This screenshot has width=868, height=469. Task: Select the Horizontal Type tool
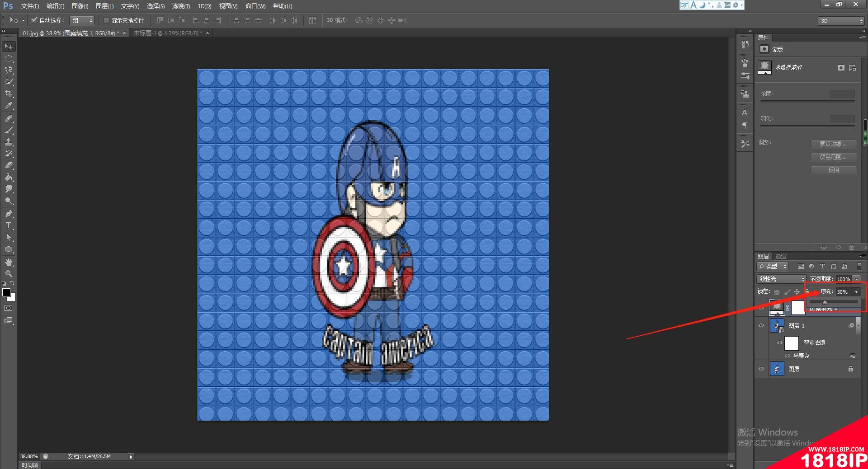click(9, 225)
